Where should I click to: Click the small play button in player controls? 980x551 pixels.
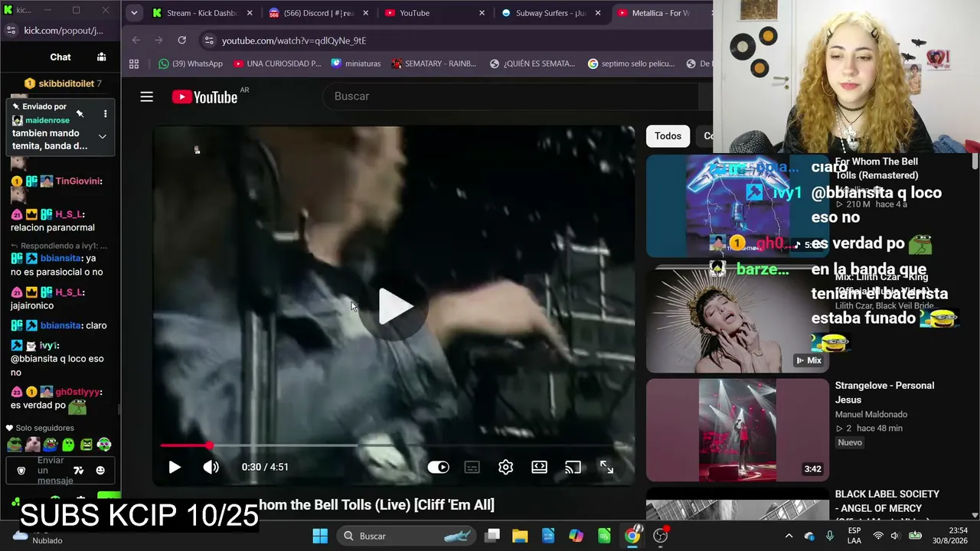tap(175, 467)
